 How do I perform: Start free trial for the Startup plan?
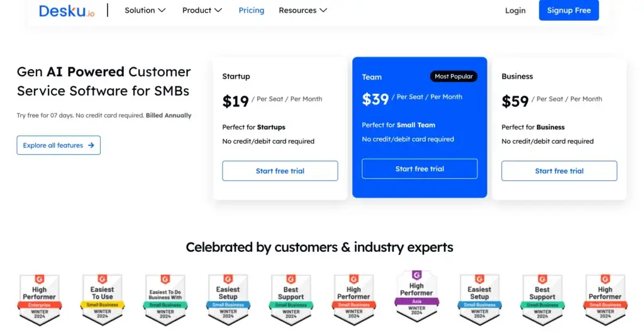pyautogui.click(x=280, y=171)
